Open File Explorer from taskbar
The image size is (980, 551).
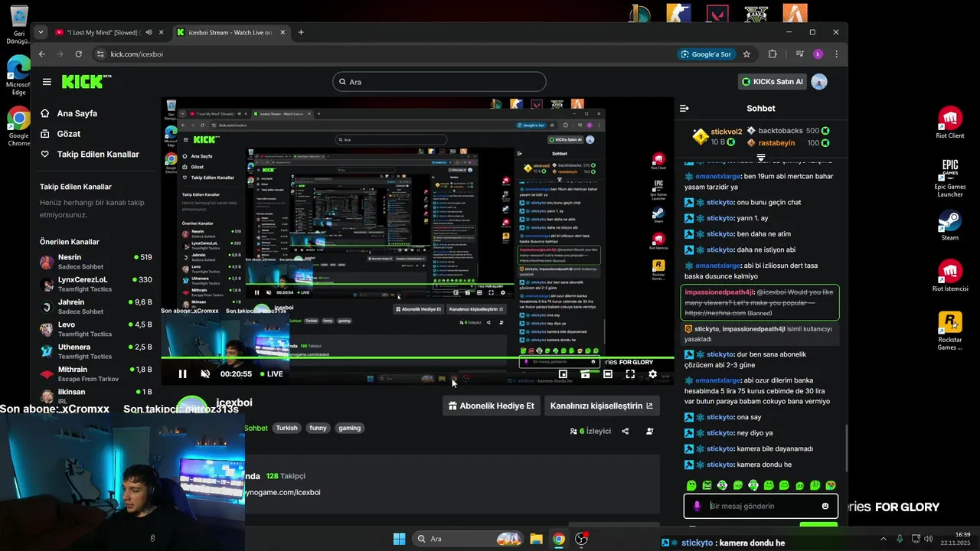[536, 539]
